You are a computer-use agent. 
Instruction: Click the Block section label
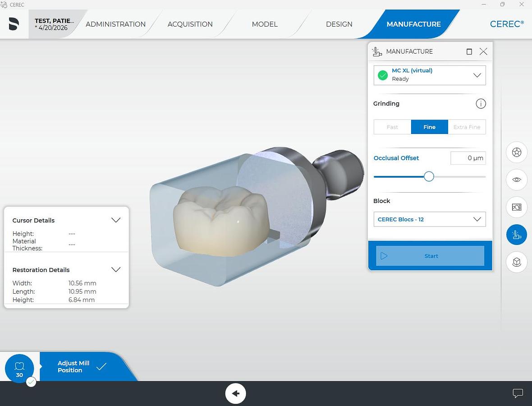pyautogui.click(x=382, y=201)
